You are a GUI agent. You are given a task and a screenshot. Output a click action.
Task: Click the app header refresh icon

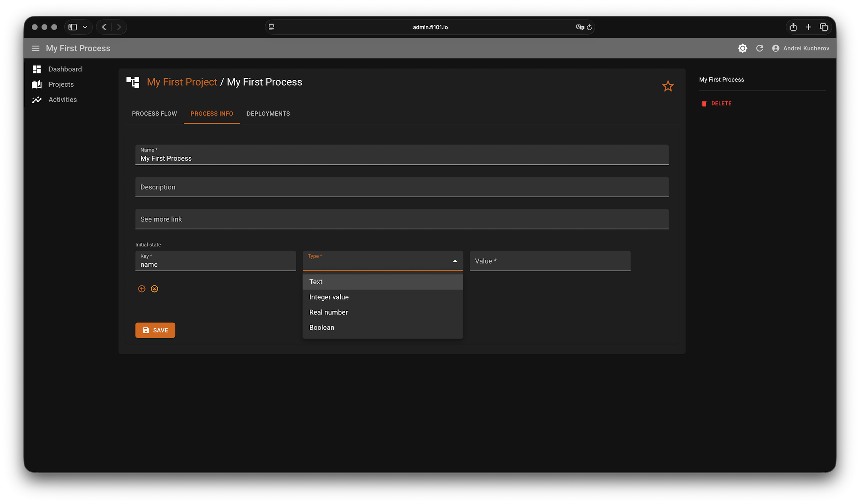tap(760, 48)
